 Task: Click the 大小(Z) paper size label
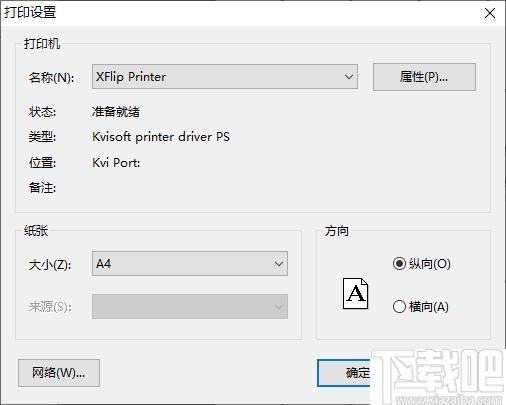click(x=50, y=265)
